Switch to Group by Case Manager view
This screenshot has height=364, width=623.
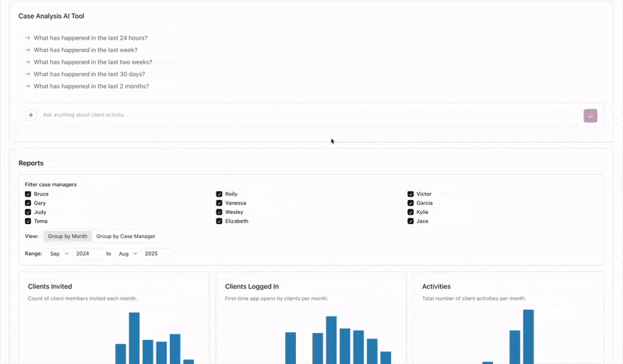tap(125, 236)
